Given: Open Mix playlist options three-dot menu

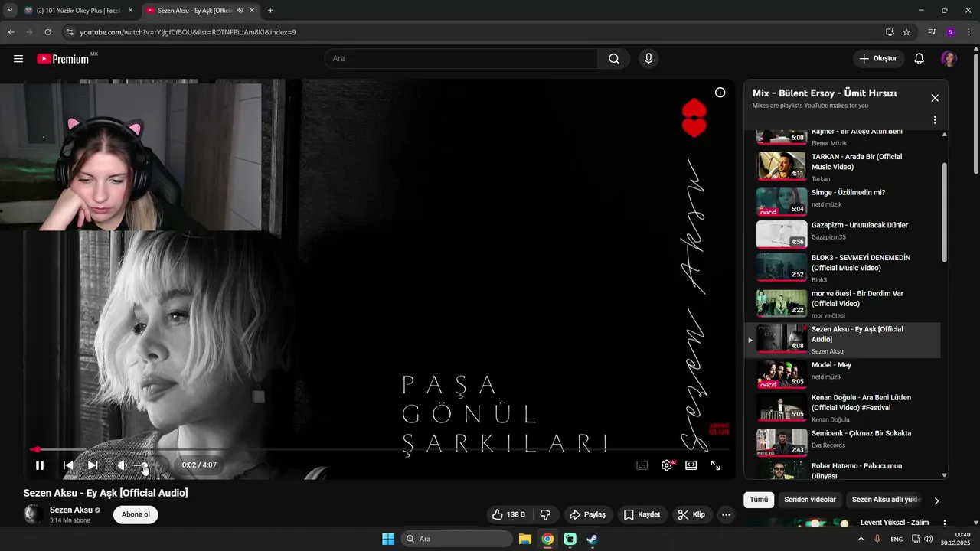Looking at the screenshot, I should pos(935,120).
